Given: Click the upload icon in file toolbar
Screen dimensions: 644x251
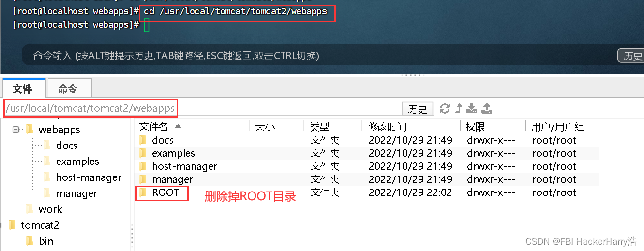Looking at the screenshot, I should click(x=487, y=109).
